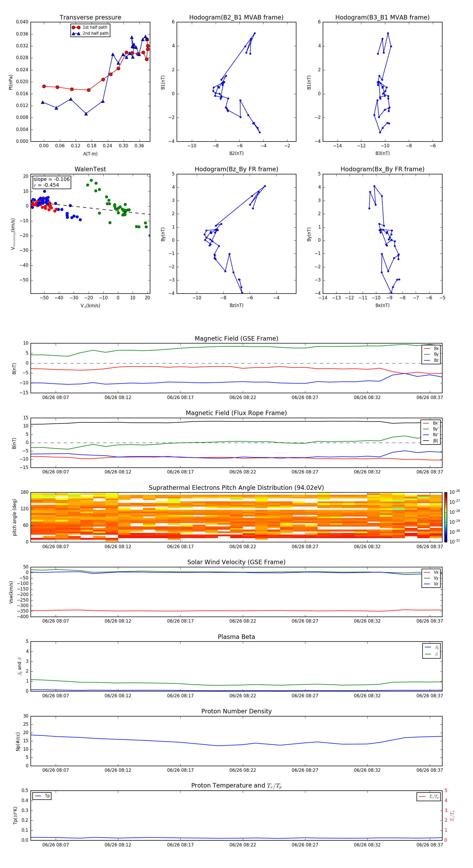Click 'Hodogram(B3_B1 MVAB frame)' title
473x868 pixels.
pyautogui.click(x=382, y=17)
